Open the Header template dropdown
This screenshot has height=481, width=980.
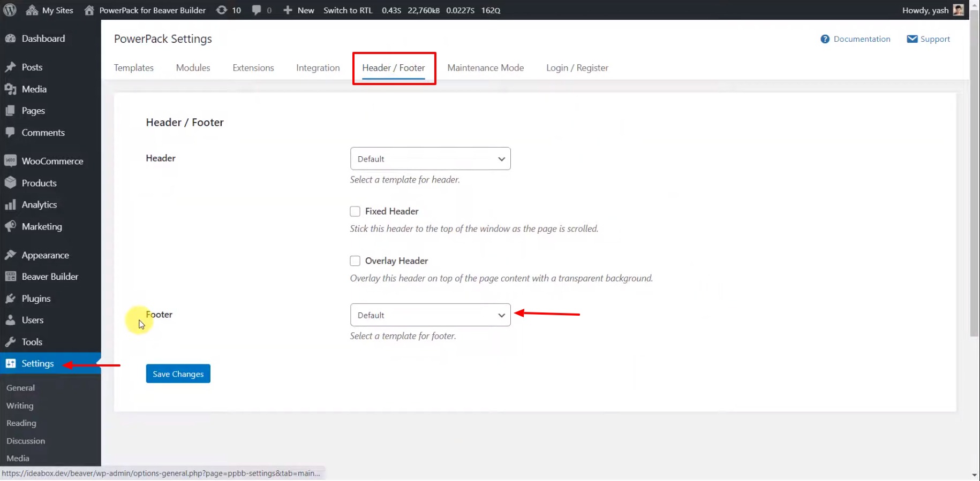pos(431,159)
